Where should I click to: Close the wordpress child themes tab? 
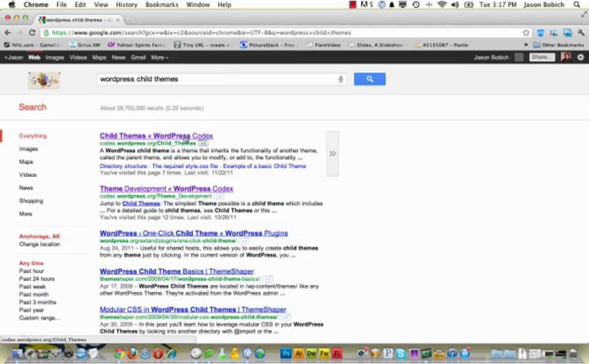click(118, 20)
